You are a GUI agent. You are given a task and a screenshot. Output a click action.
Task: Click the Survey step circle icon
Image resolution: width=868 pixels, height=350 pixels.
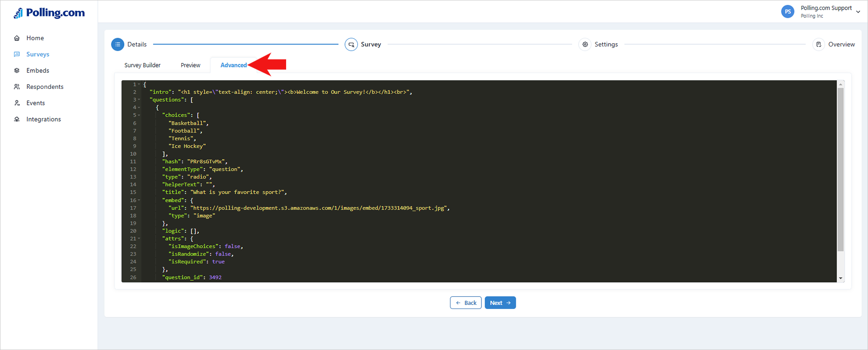[351, 44]
